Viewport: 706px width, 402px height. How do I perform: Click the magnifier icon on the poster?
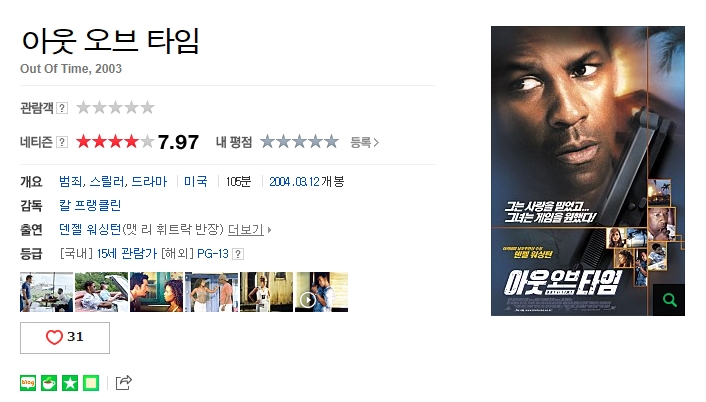pos(669,300)
